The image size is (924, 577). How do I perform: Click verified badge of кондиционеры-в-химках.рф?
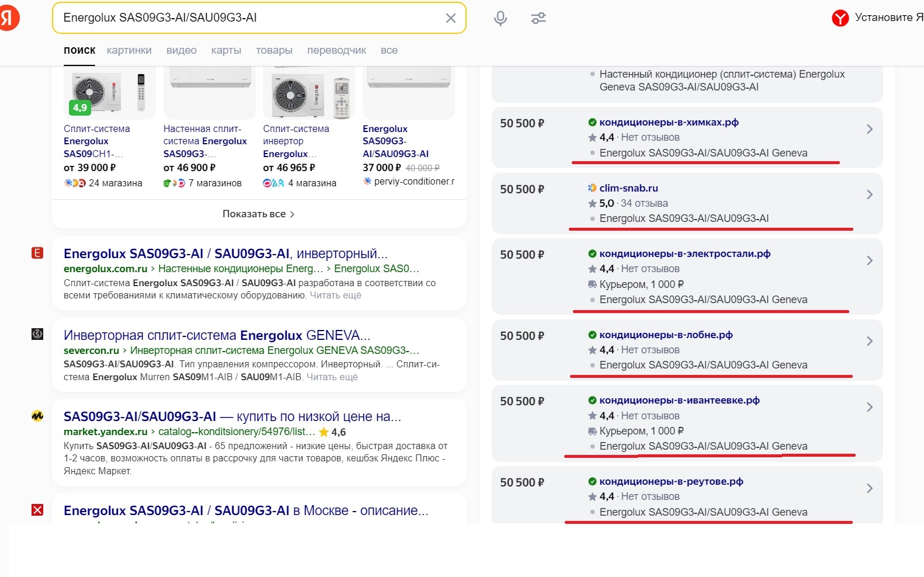tap(592, 122)
